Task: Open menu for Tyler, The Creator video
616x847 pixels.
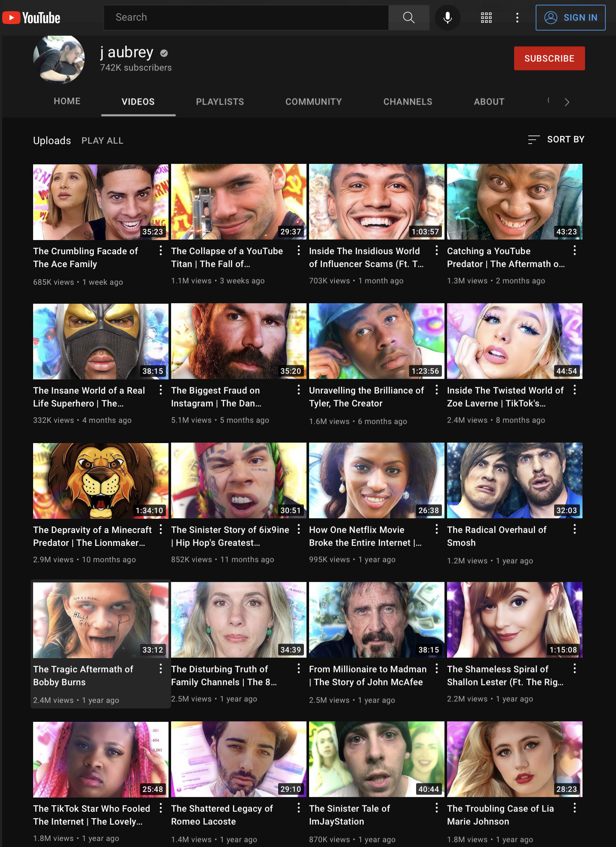Action: click(437, 390)
